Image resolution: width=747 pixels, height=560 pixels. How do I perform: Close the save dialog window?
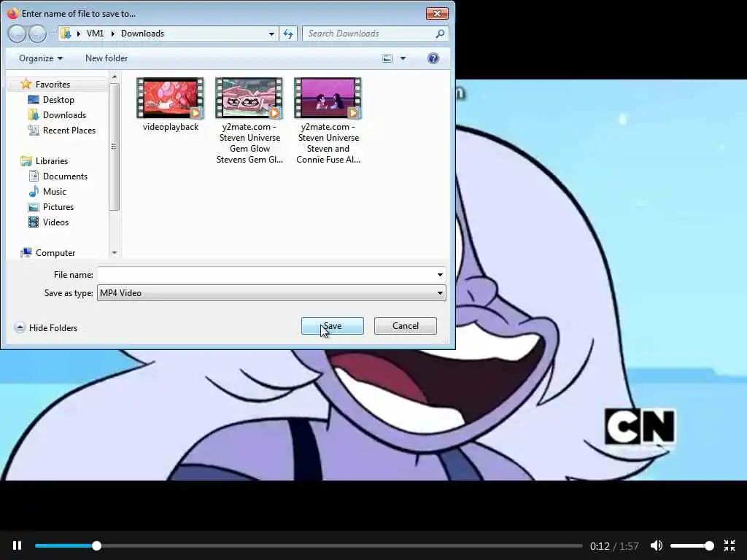click(x=437, y=13)
